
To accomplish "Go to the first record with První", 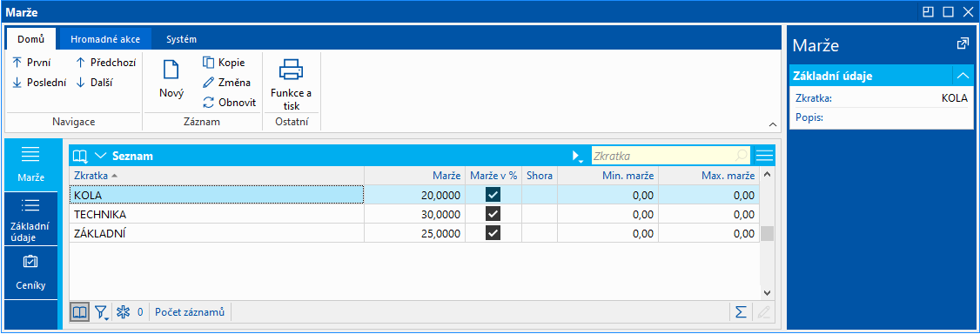I will pyautogui.click(x=32, y=63).
